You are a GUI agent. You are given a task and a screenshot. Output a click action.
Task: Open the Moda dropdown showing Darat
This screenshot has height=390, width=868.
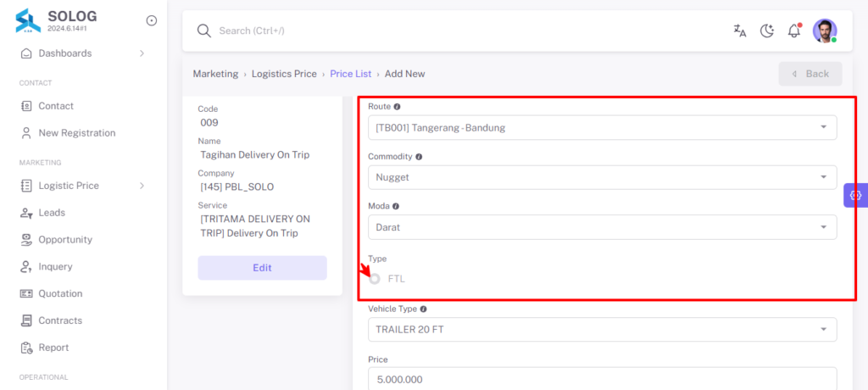pos(603,227)
